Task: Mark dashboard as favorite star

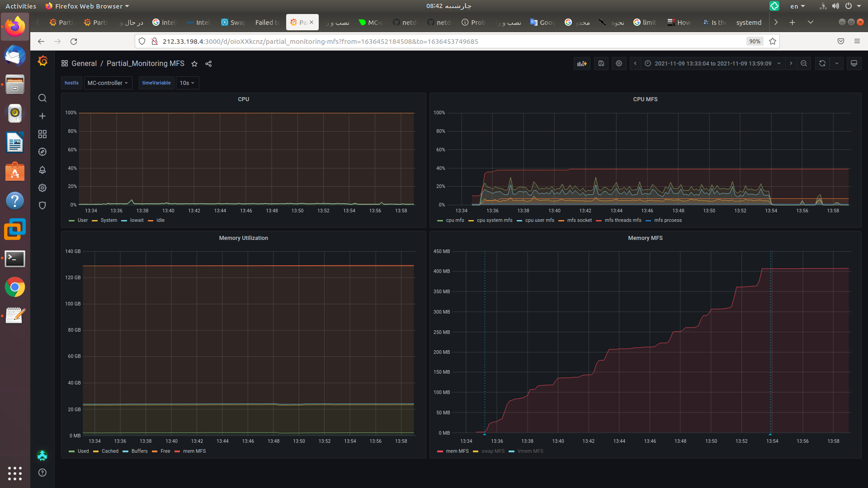Action: click(194, 64)
